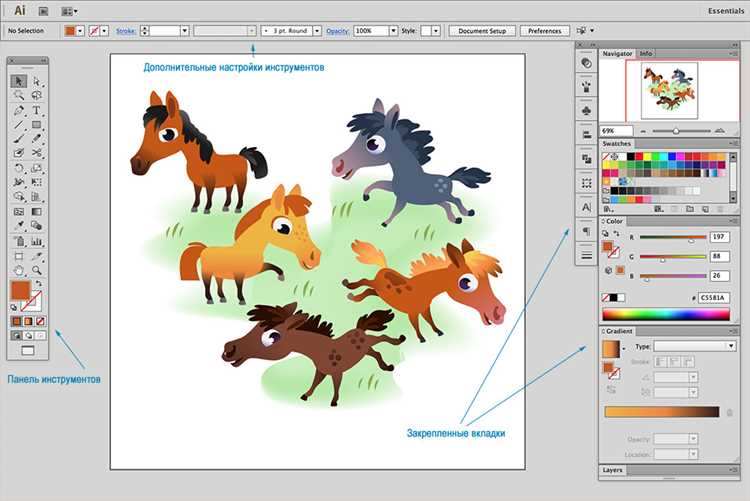Click the Swatches panel tab
Image resolution: width=750 pixels, height=501 pixels.
(x=617, y=144)
